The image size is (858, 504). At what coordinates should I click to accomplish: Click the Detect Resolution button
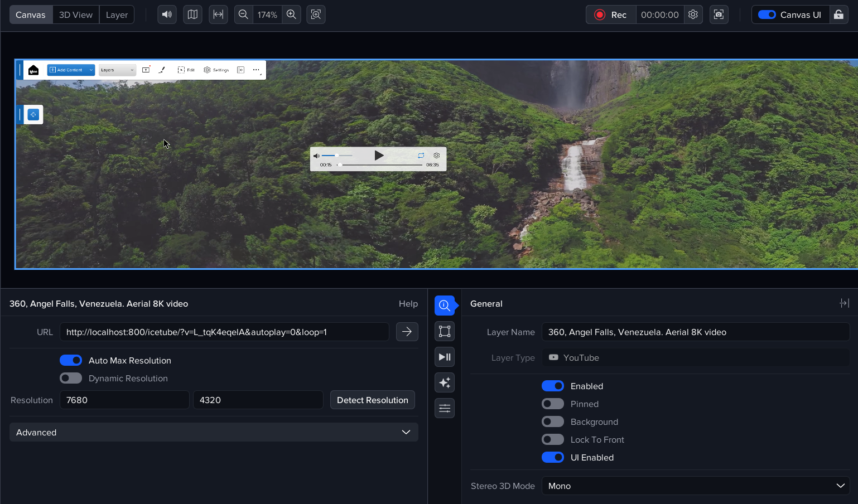pyautogui.click(x=372, y=400)
